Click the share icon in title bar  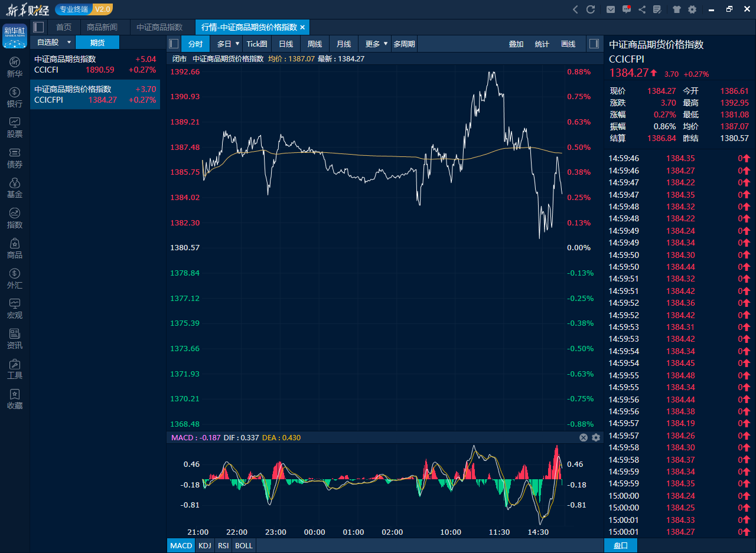tap(642, 9)
